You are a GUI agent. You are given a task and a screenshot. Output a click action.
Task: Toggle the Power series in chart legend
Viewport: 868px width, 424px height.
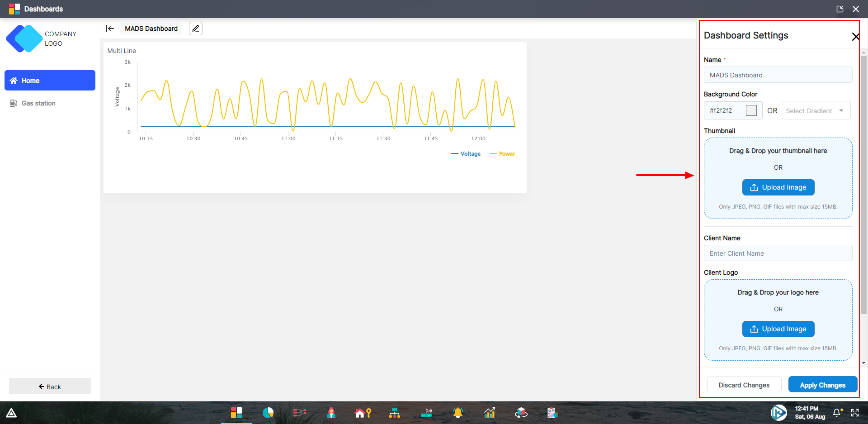pos(503,154)
